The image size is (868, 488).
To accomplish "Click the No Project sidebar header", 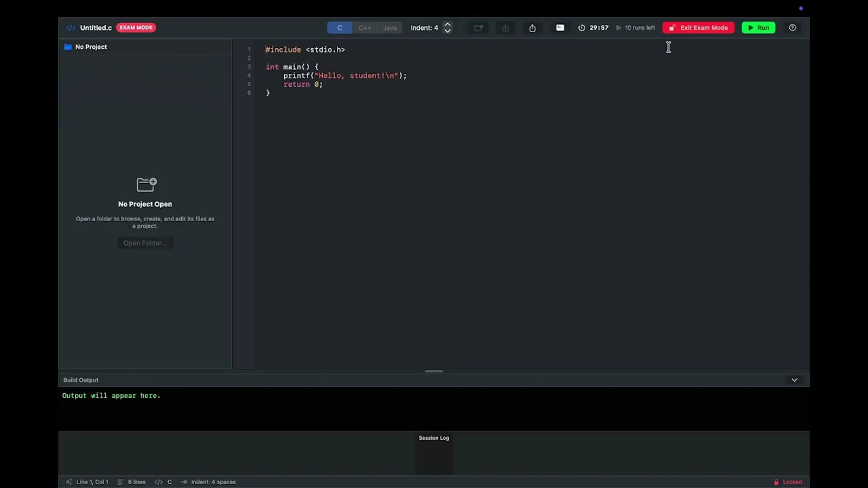I will click(x=91, y=47).
